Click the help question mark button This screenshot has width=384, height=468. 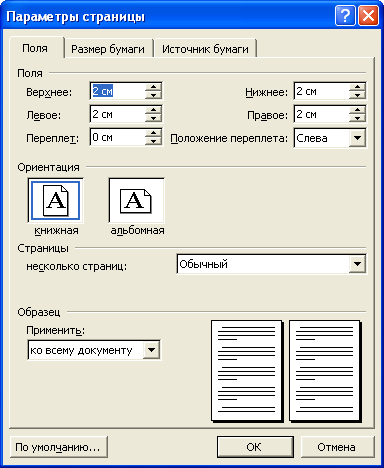click(345, 16)
